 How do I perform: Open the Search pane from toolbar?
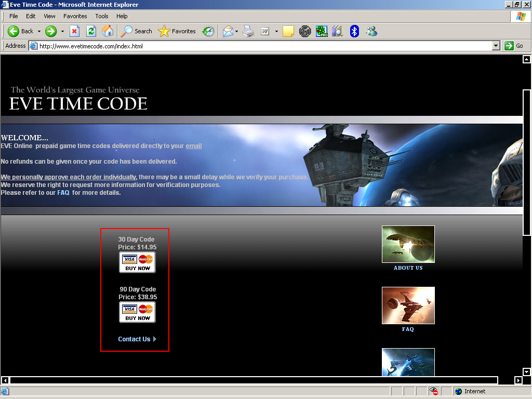[x=137, y=31]
